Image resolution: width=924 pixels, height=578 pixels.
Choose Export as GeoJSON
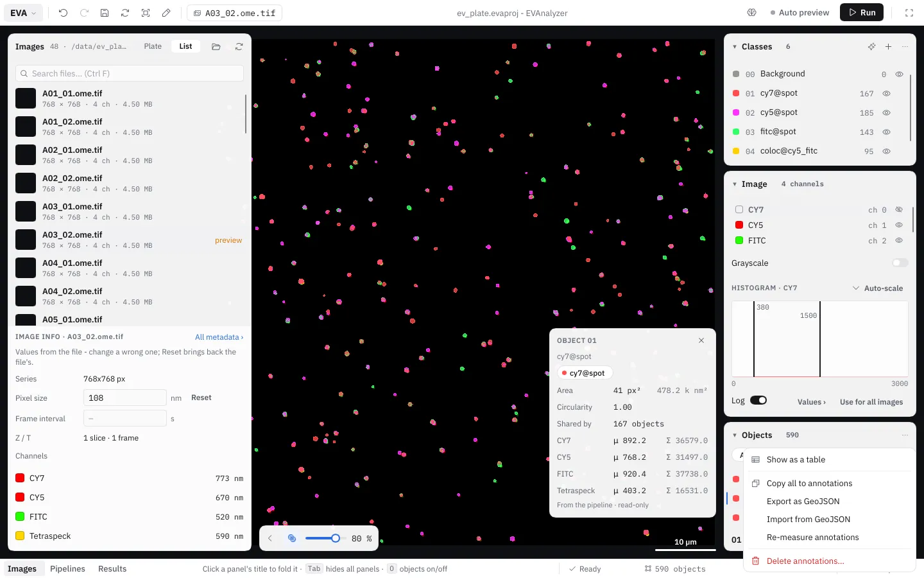click(829, 501)
